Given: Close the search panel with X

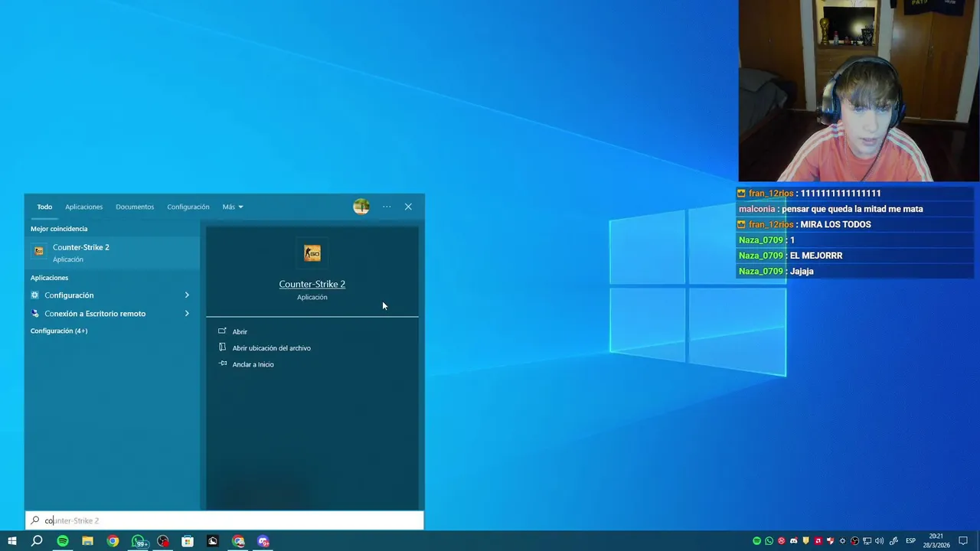Looking at the screenshot, I should coord(408,207).
